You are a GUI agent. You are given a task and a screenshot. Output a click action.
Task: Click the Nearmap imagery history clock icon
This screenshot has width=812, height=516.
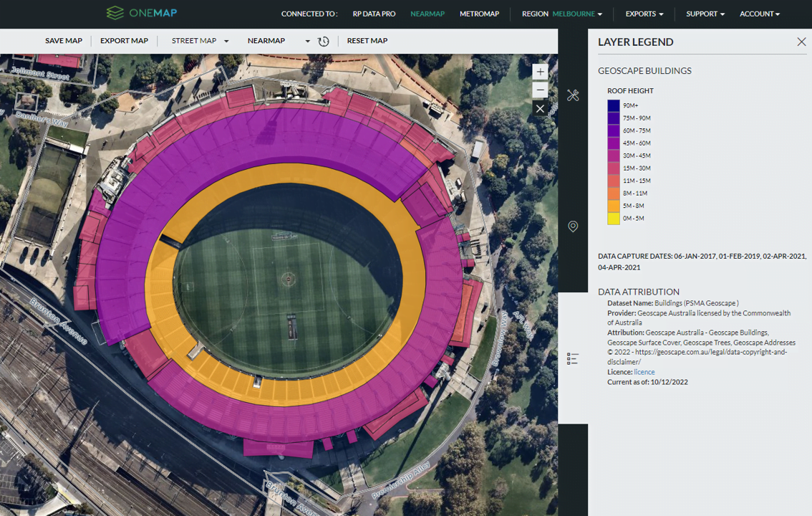[x=324, y=42]
